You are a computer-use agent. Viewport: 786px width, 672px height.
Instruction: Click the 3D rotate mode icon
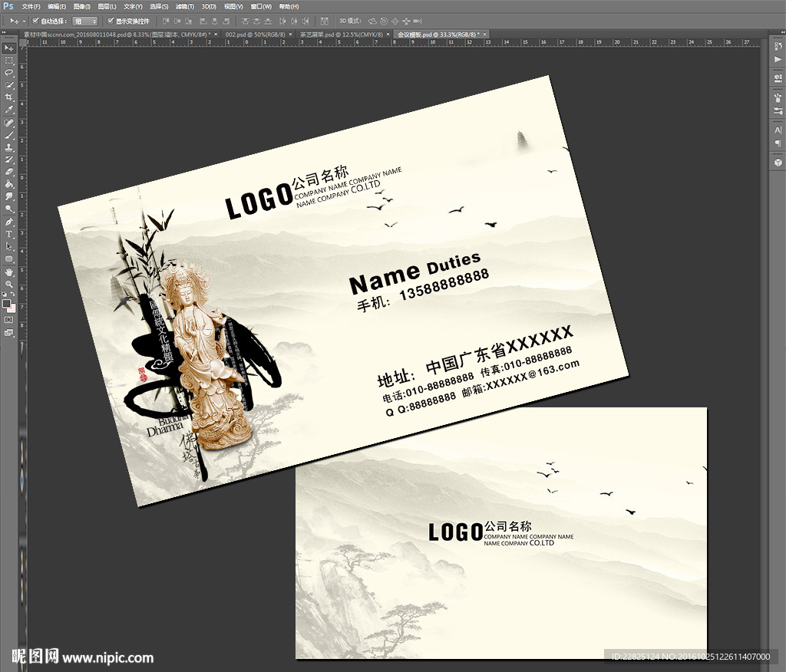coord(372,21)
